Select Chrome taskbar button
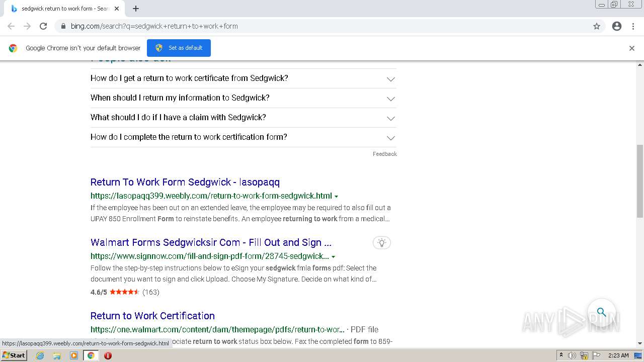Screen dimensions: 644x362 point(91,355)
